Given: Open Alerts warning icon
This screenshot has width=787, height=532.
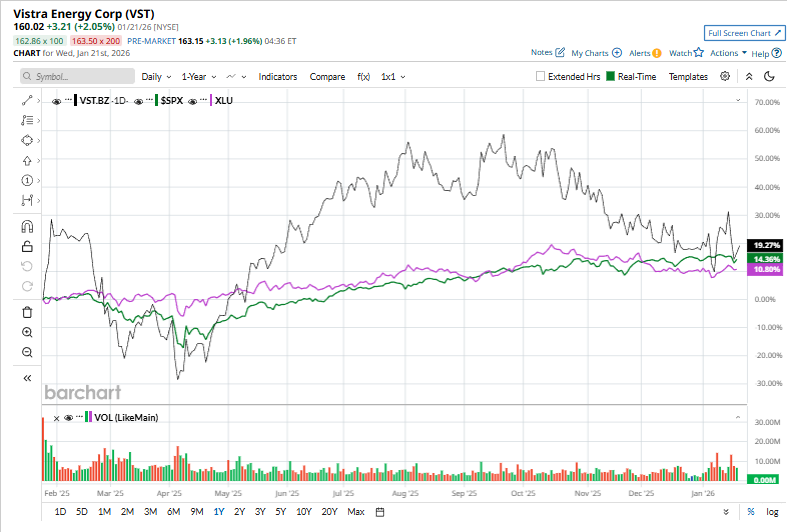Looking at the screenshot, I should pyautogui.click(x=657, y=53).
